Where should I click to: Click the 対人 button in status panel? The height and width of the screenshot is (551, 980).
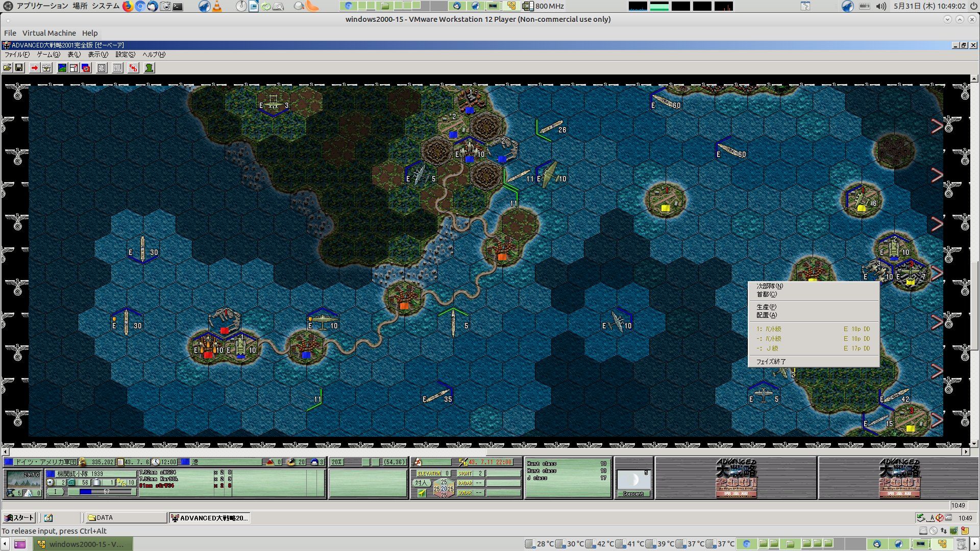point(421,483)
